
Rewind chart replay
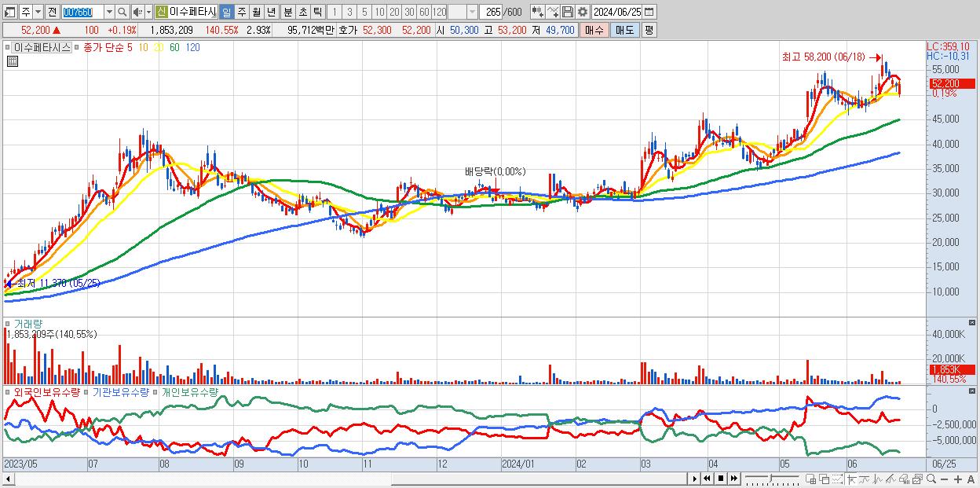[707, 479]
